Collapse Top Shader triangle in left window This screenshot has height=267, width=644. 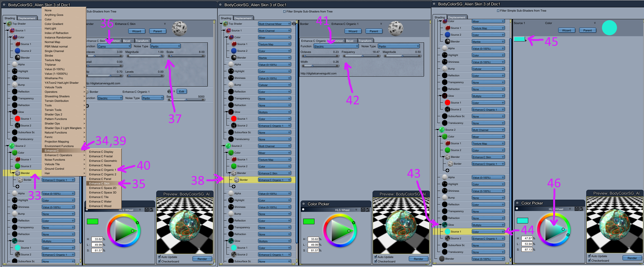5,24
